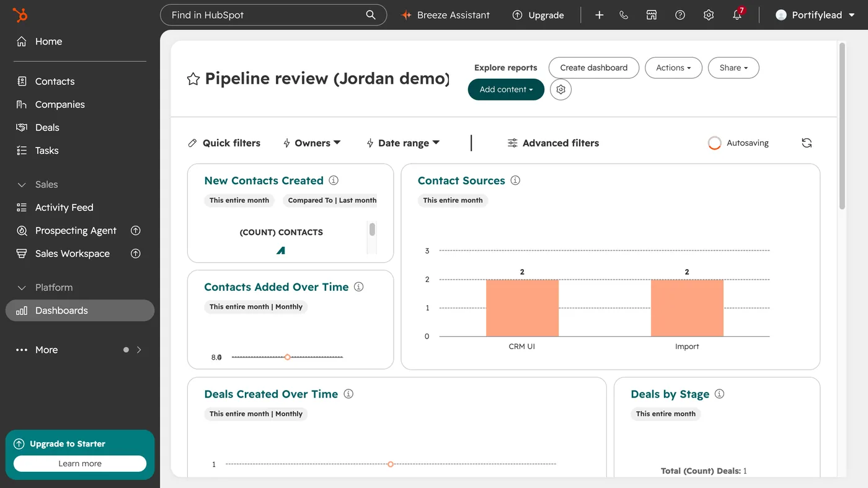Click the pencil icon for Quick filters
The height and width of the screenshot is (488, 868).
click(192, 143)
